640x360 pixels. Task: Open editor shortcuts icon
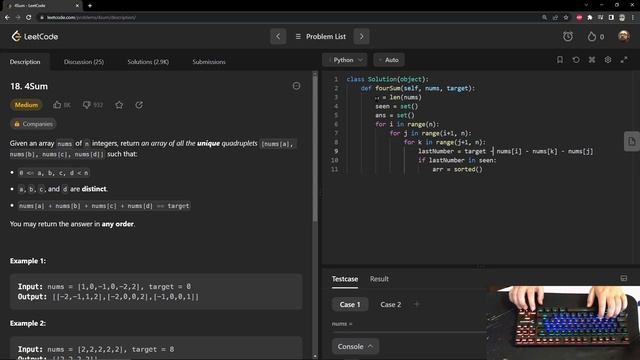592,60
